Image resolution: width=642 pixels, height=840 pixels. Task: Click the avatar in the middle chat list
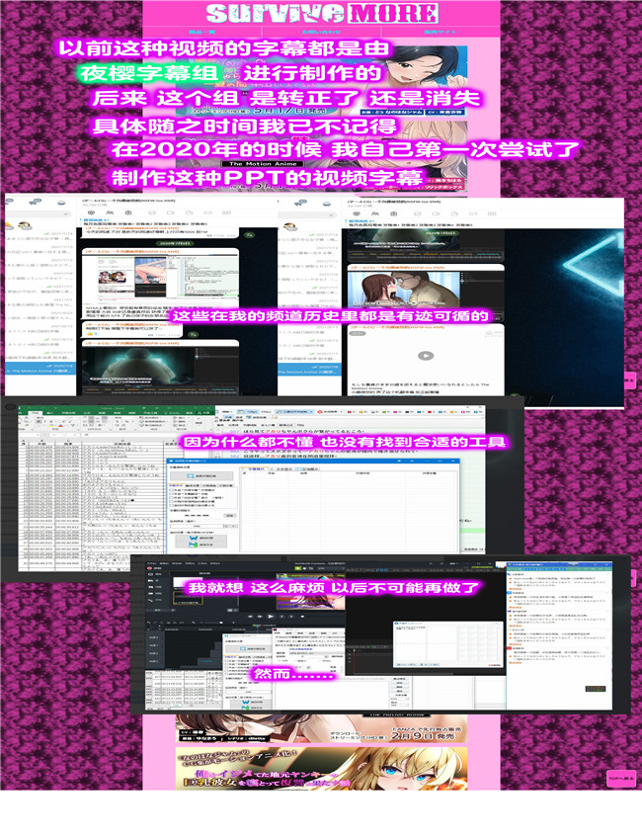[x=291, y=226]
